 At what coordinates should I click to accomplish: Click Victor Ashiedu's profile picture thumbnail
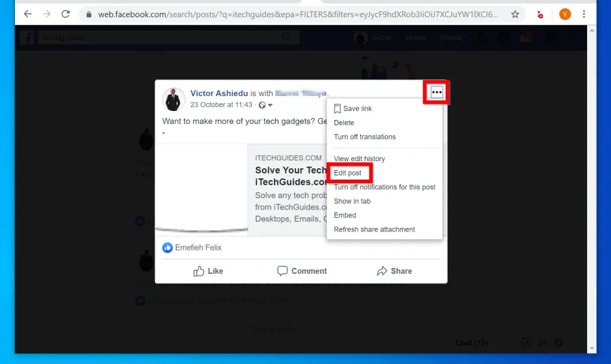[x=173, y=98]
